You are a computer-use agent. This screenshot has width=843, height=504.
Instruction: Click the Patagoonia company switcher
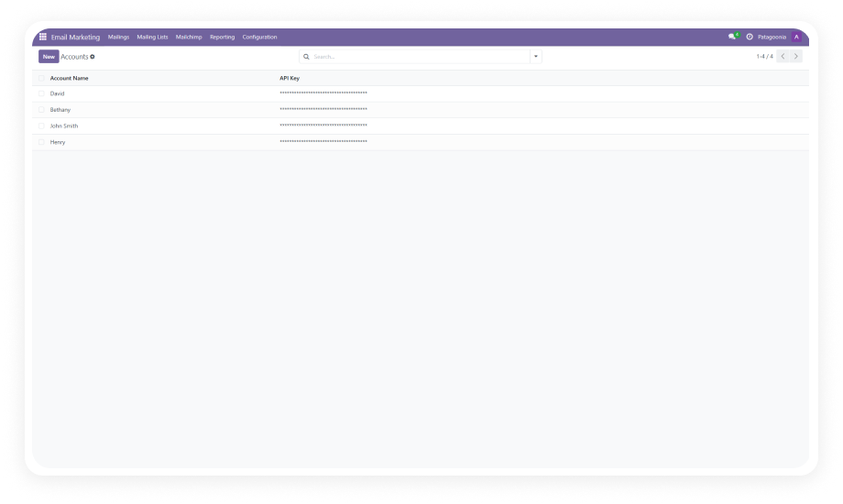pos(772,38)
